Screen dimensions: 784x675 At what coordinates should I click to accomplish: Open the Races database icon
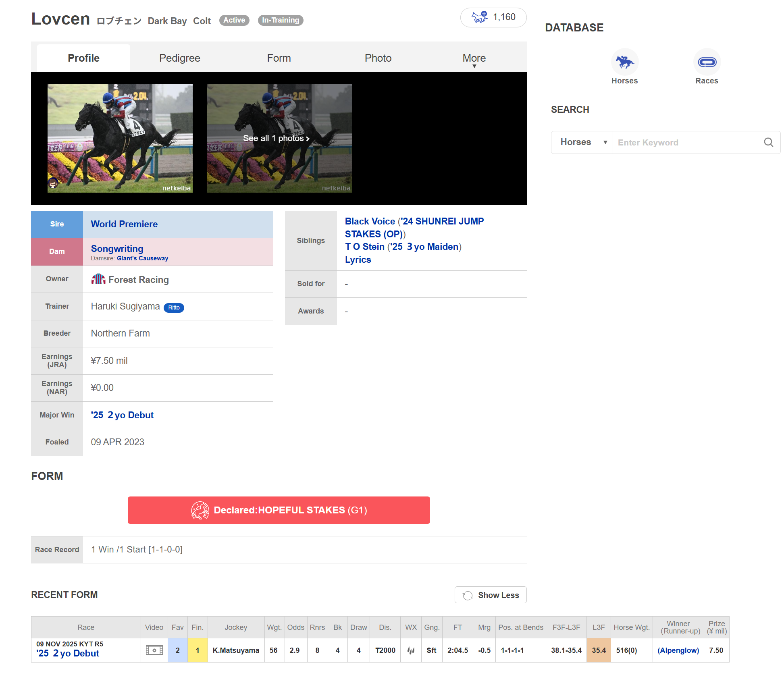707,62
